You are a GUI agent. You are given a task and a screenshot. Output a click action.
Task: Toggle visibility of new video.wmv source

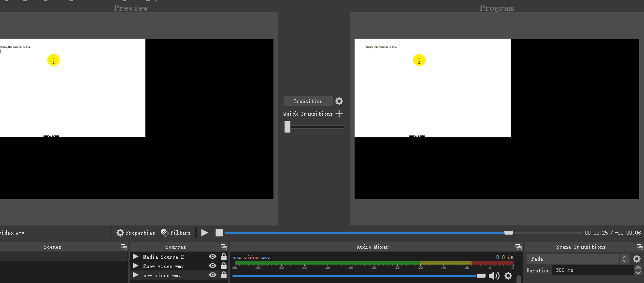[x=212, y=275]
